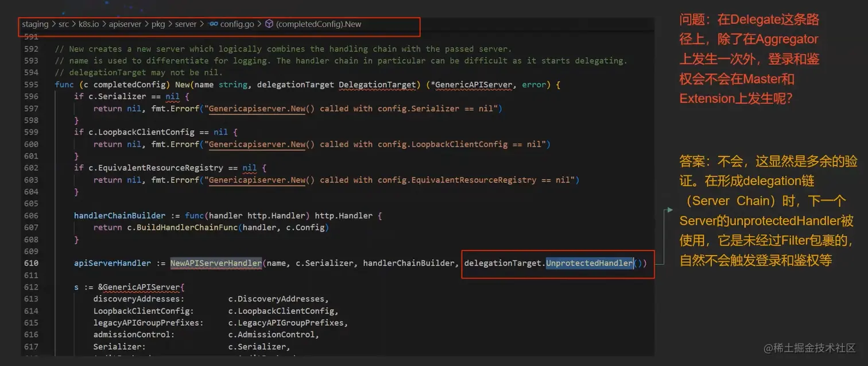868x366 pixels.
Task: Click the comment '// delegationTarget may not be nil.'
Action: (x=139, y=72)
